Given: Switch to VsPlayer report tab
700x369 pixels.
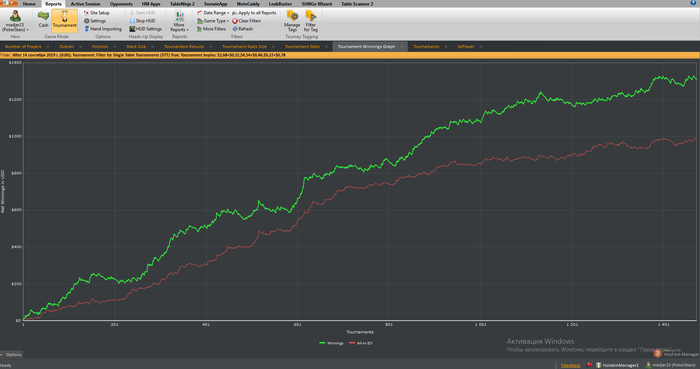Looking at the screenshot, I should pyautogui.click(x=466, y=46).
